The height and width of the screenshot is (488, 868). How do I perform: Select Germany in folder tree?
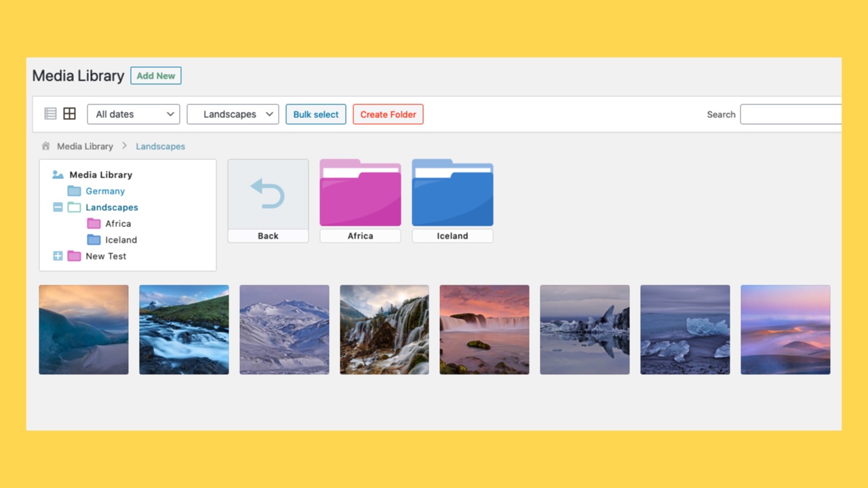[x=105, y=191]
